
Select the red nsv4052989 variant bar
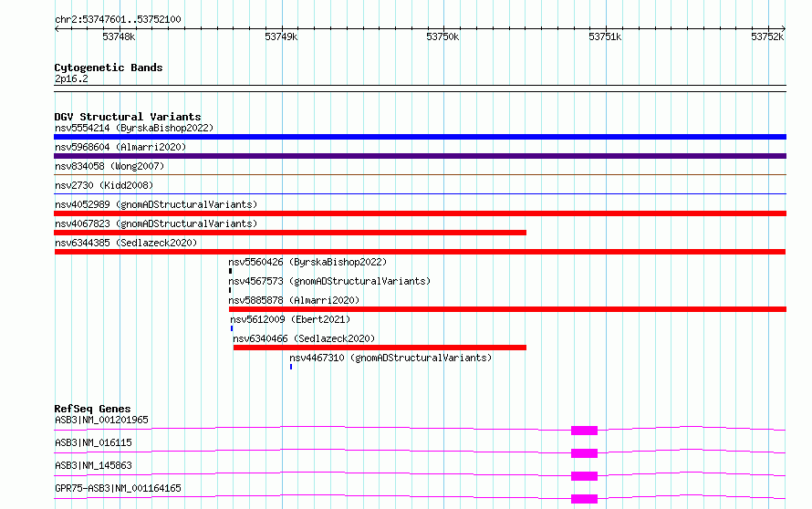click(420, 213)
